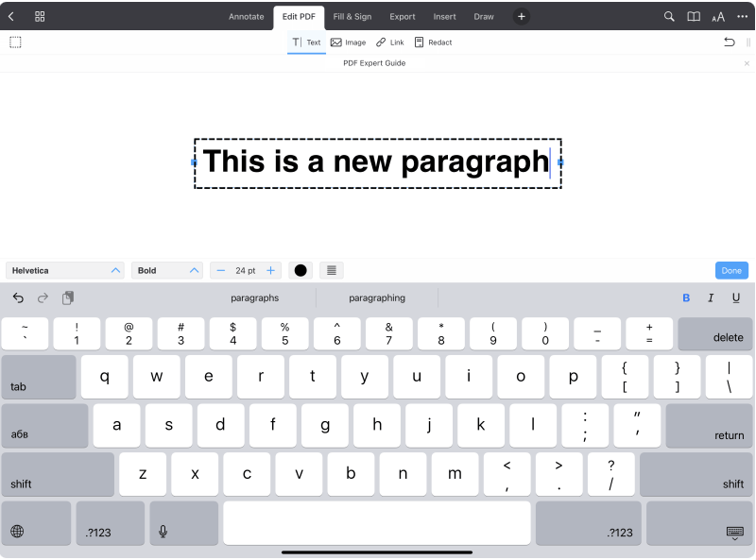
Task: Tap the colon semicolon key
Action: [x=585, y=426]
